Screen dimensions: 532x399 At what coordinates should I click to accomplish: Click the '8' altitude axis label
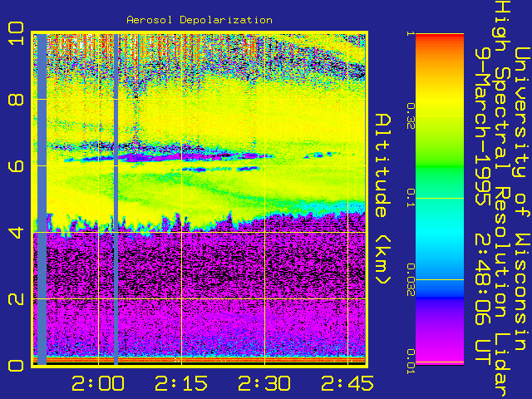[16, 100]
